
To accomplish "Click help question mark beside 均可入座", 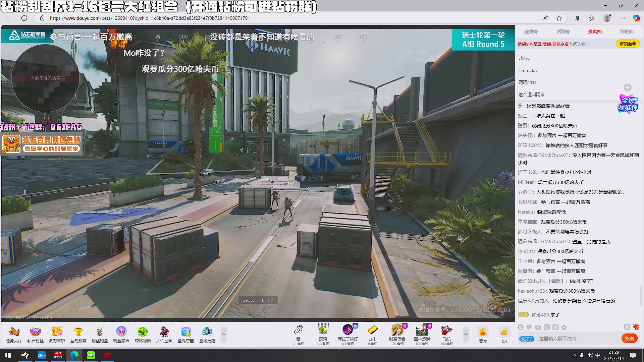I will pos(589,44).
